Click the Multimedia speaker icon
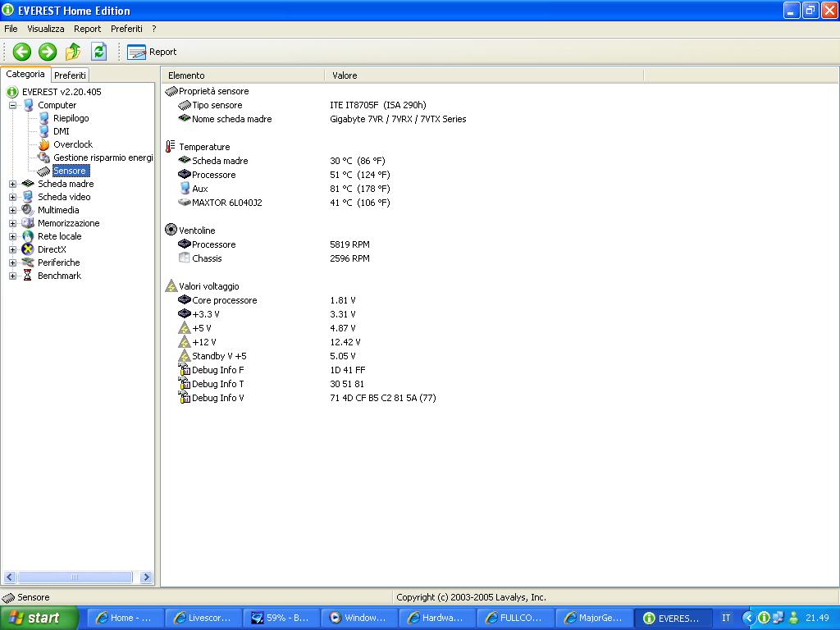The height and width of the screenshot is (630, 840). [28, 210]
